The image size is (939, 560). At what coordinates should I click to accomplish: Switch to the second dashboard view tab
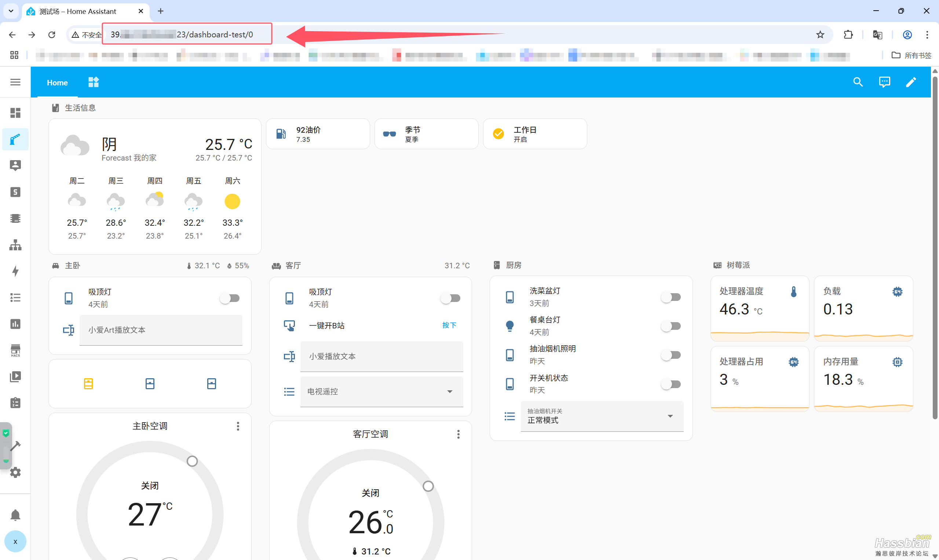93,82
